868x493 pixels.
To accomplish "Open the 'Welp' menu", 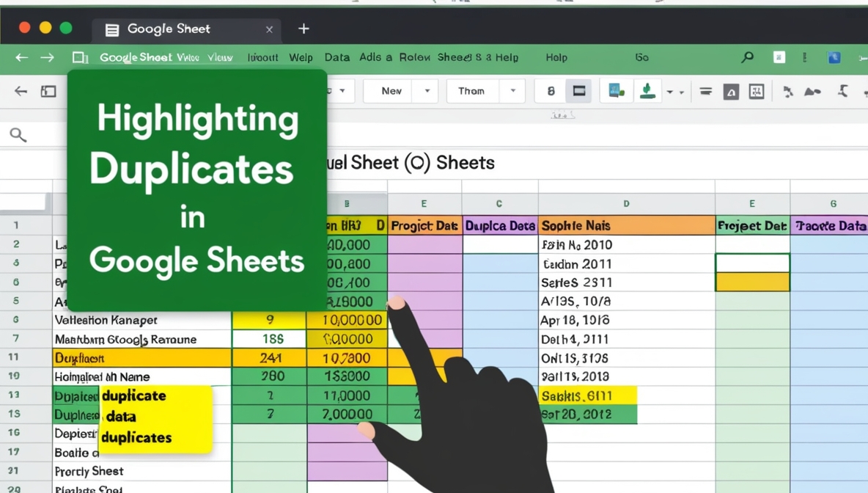I will pos(301,58).
